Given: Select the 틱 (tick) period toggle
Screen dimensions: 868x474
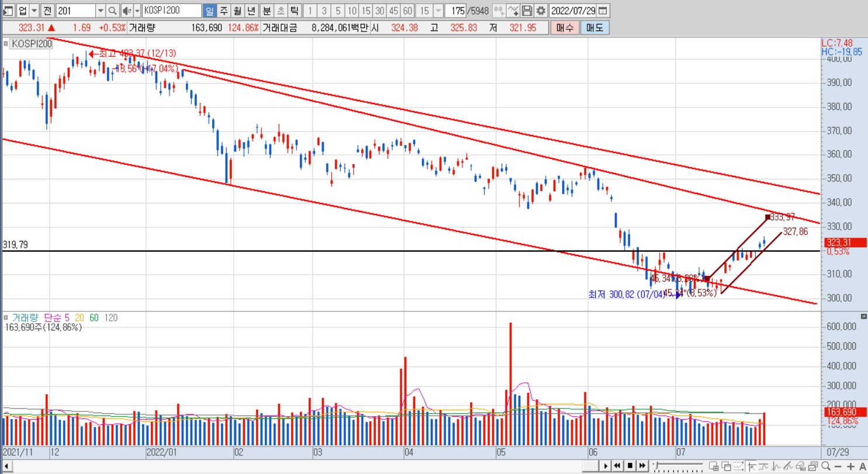Looking at the screenshot, I should tap(294, 11).
